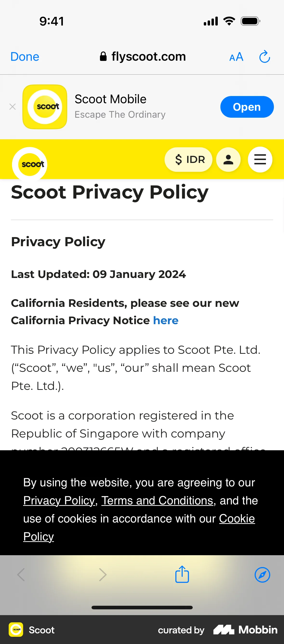The image size is (284, 644).
Task: Click the lock icon in the address bar
Action: tap(103, 56)
